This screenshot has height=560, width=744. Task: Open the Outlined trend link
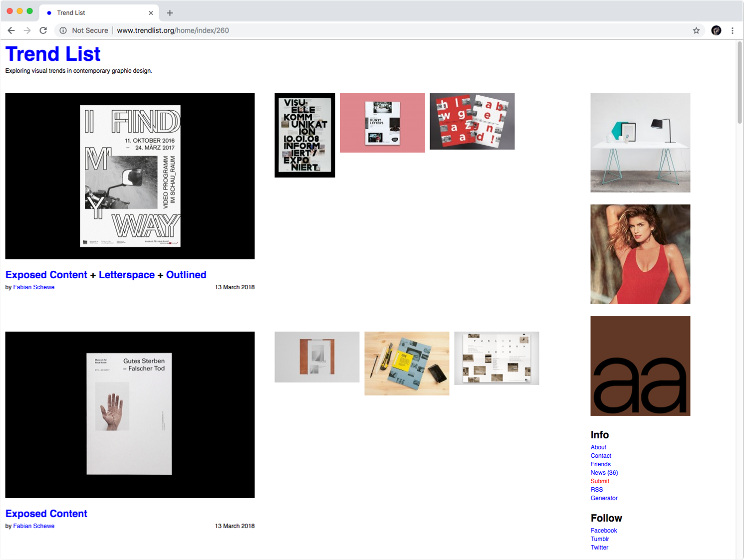tap(186, 275)
